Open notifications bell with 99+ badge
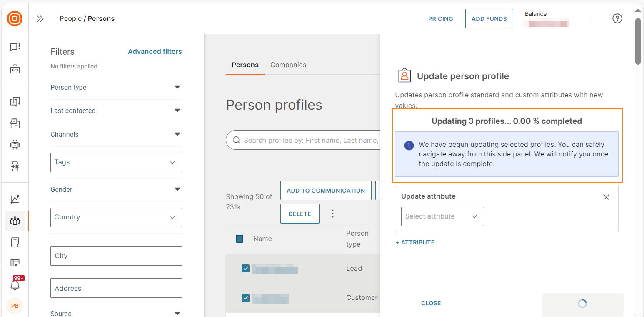Viewport: 644px width, 317px height. pyautogui.click(x=15, y=285)
